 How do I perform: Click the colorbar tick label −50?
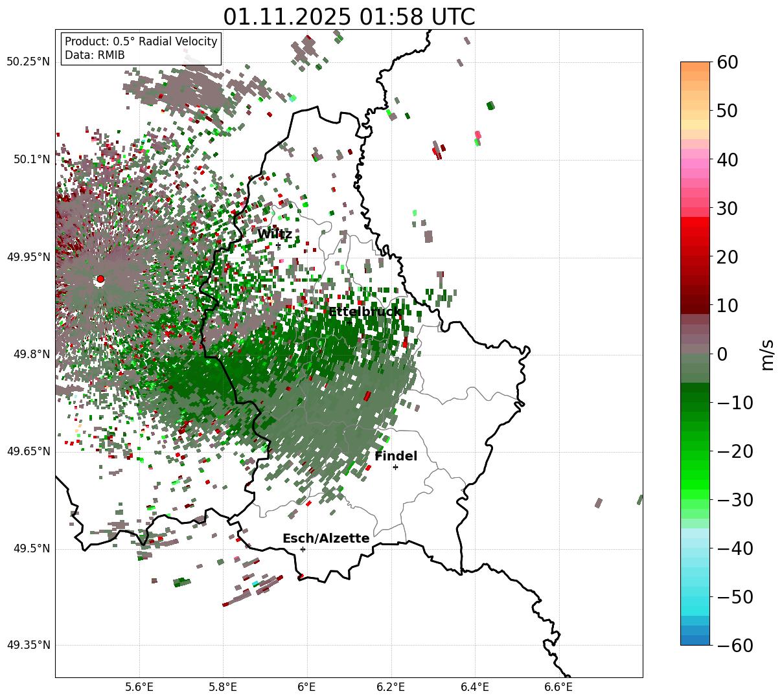click(x=735, y=597)
